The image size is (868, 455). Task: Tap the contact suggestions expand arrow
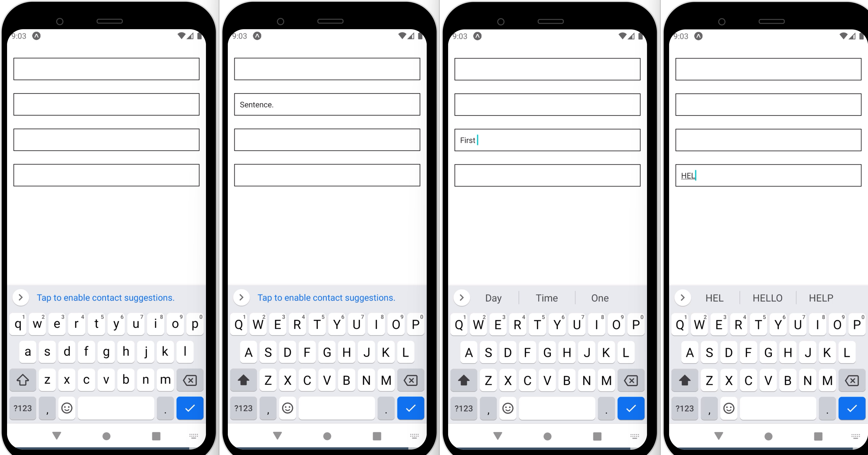[x=20, y=297]
